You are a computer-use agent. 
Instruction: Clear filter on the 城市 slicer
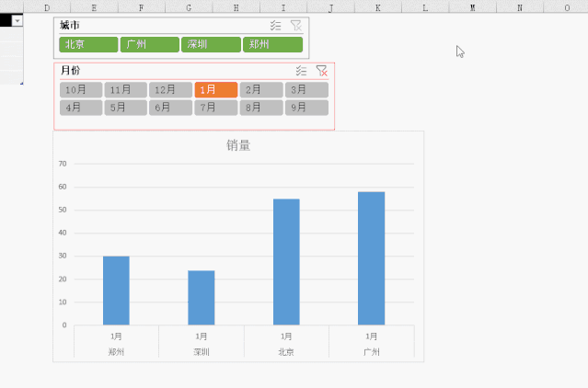(x=295, y=27)
